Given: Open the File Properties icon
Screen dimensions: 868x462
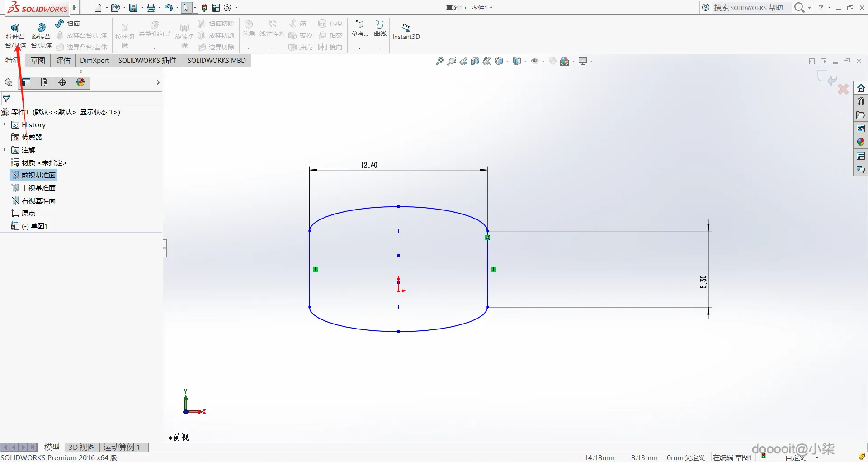Looking at the screenshot, I should tap(216, 8).
